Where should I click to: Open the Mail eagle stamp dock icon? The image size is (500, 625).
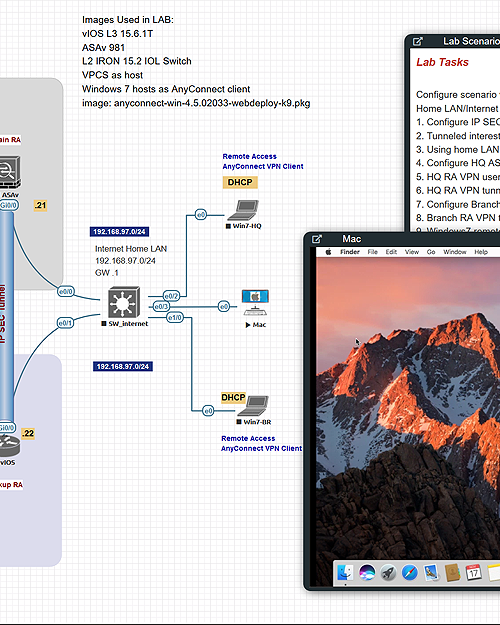(431, 573)
